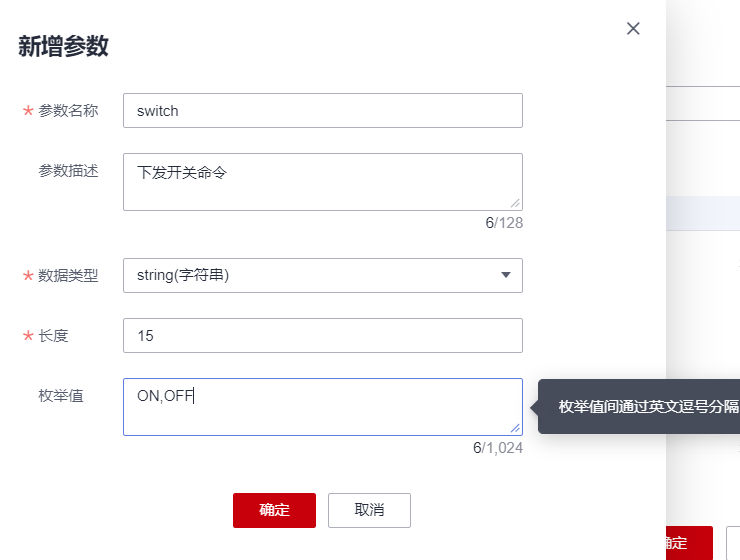The image size is (740, 560).
Task: Focus the 参数描述 text area
Action: pos(322,181)
